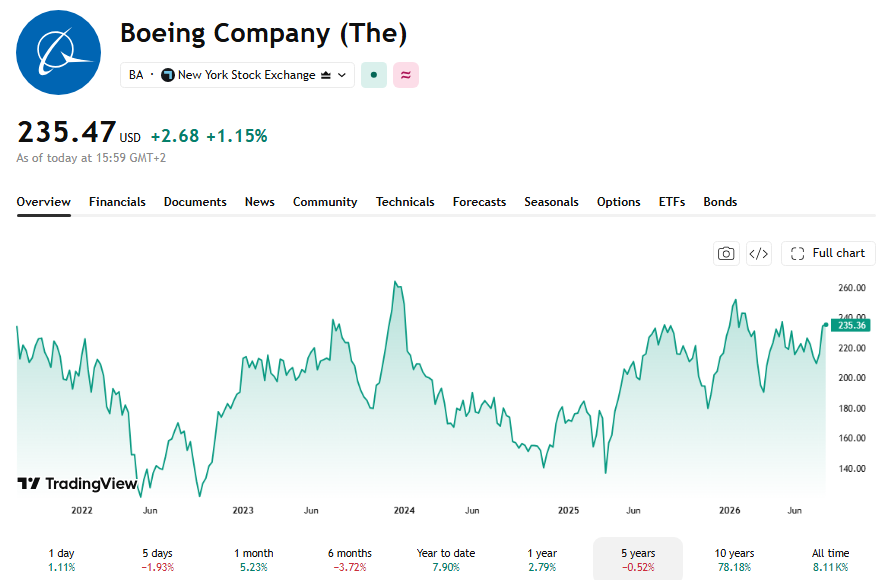
Task: Open the Technicals tab
Action: click(405, 202)
